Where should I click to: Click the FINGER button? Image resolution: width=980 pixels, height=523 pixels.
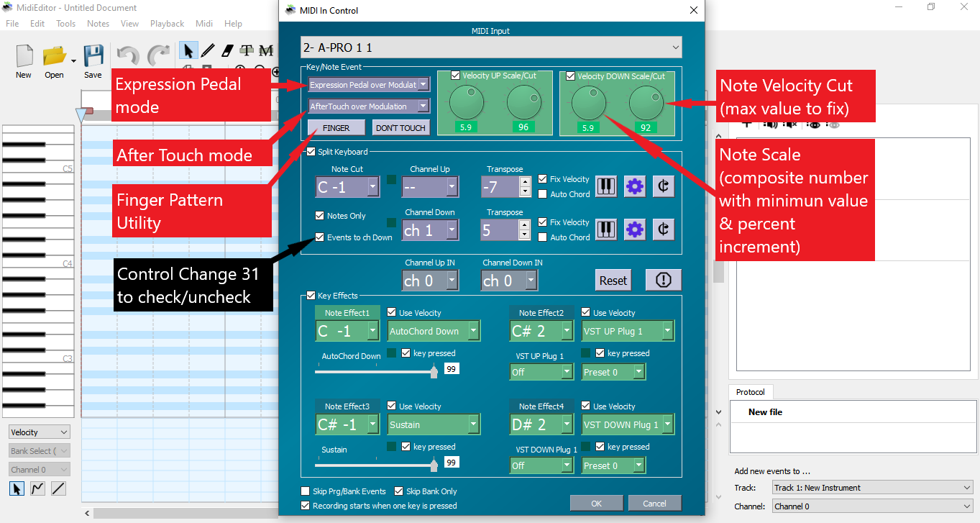[336, 128]
